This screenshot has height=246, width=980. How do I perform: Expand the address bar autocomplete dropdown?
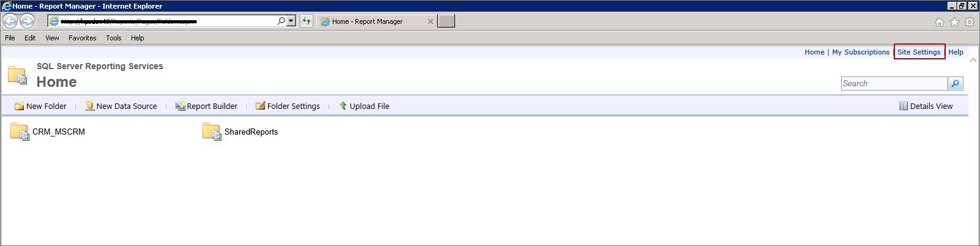[x=291, y=21]
